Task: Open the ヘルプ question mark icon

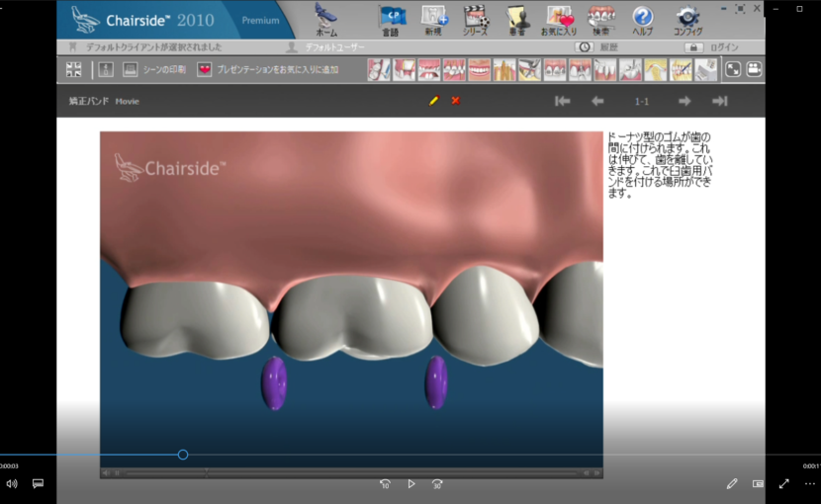Action: [642, 21]
